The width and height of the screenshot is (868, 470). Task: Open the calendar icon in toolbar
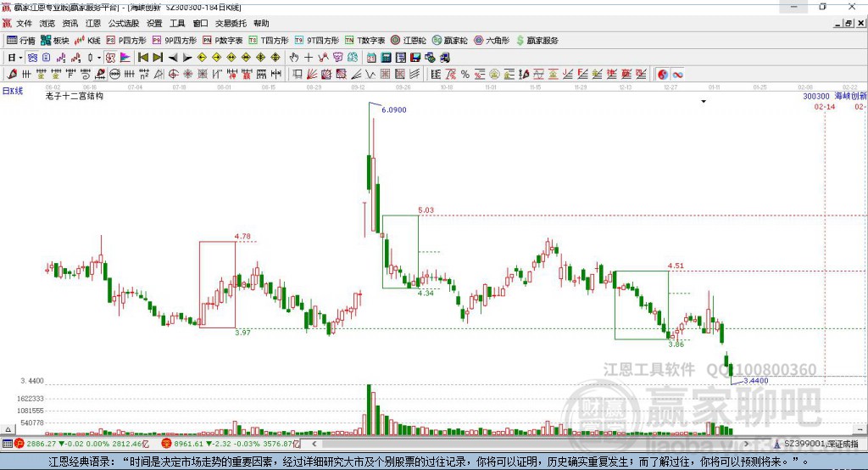pyautogui.click(x=371, y=58)
